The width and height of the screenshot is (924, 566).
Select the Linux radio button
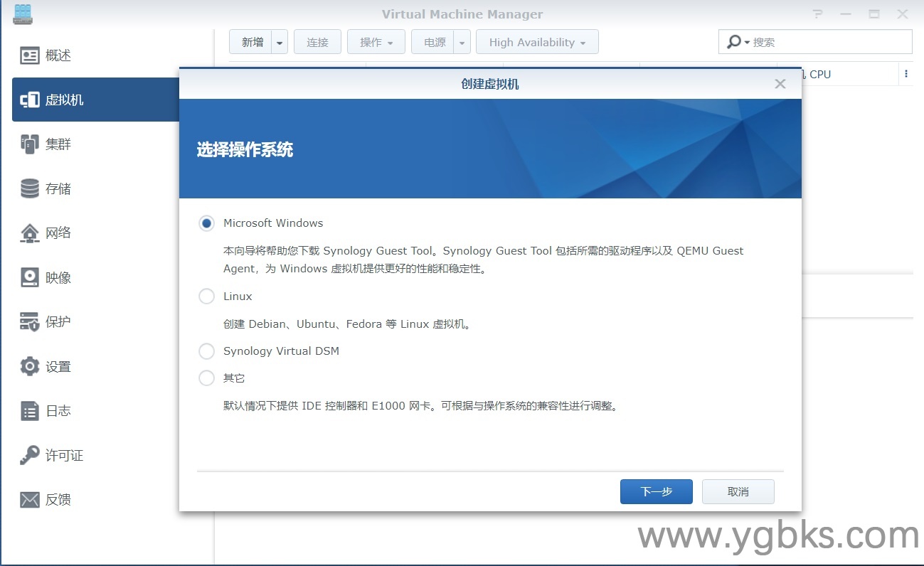pyautogui.click(x=206, y=297)
